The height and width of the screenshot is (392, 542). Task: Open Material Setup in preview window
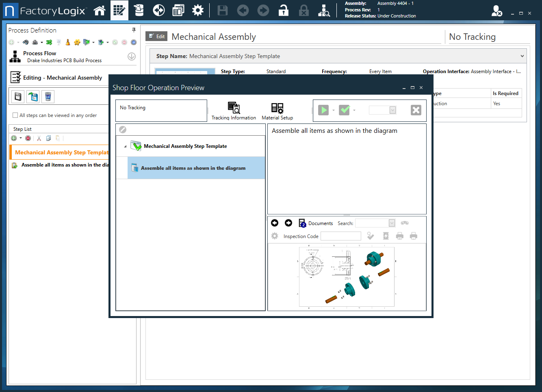[x=277, y=111]
